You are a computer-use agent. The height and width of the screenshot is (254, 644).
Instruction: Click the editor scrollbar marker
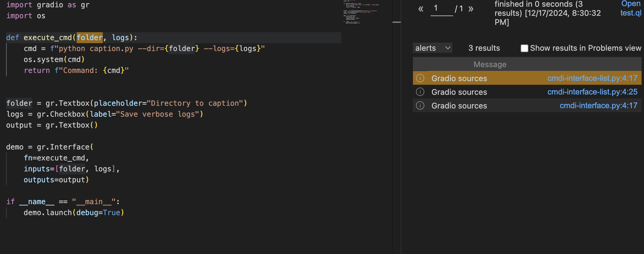(x=396, y=22)
